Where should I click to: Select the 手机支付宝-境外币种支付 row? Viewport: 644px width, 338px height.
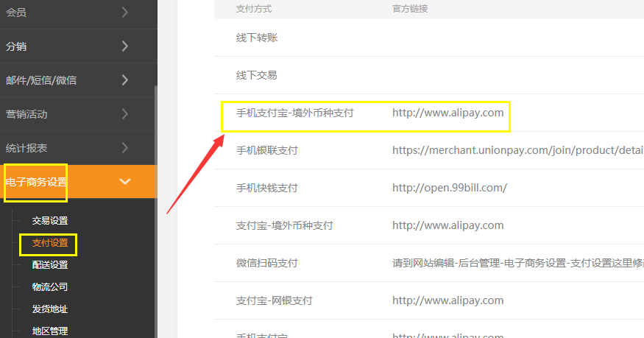pyautogui.click(x=429, y=113)
